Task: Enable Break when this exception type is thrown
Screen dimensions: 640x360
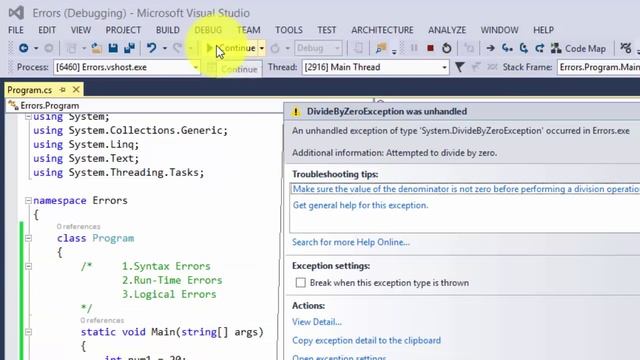Action: pos(300,282)
